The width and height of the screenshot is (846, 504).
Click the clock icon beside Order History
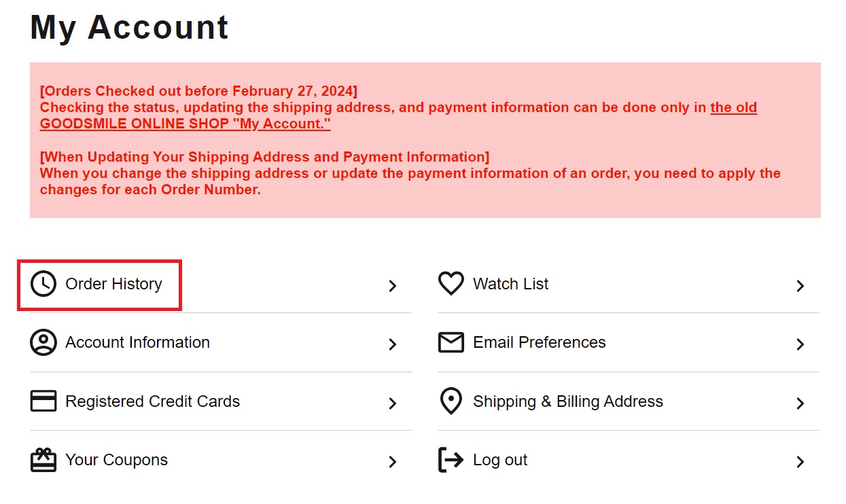coord(43,284)
